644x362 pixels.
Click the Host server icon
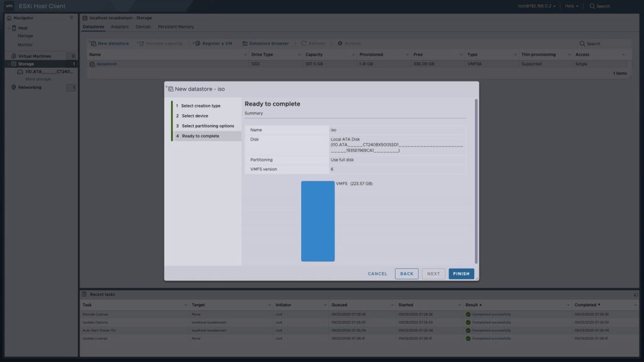pos(14,28)
